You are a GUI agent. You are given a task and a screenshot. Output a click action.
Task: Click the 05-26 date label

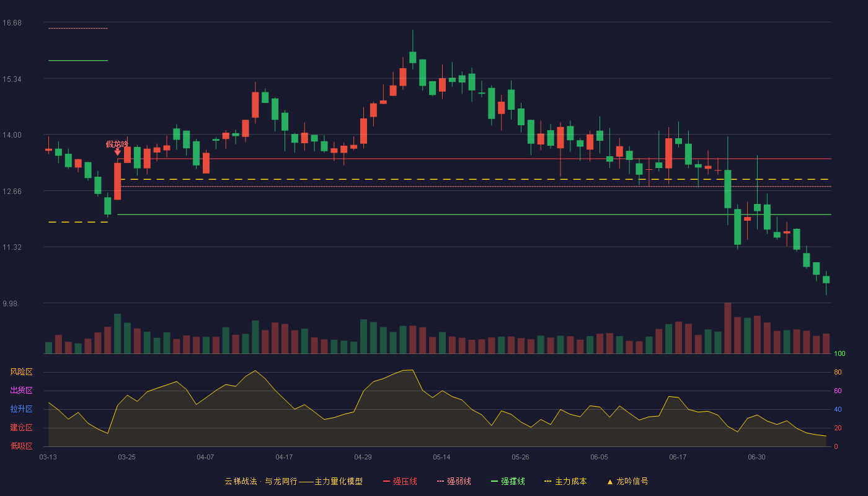coord(521,457)
